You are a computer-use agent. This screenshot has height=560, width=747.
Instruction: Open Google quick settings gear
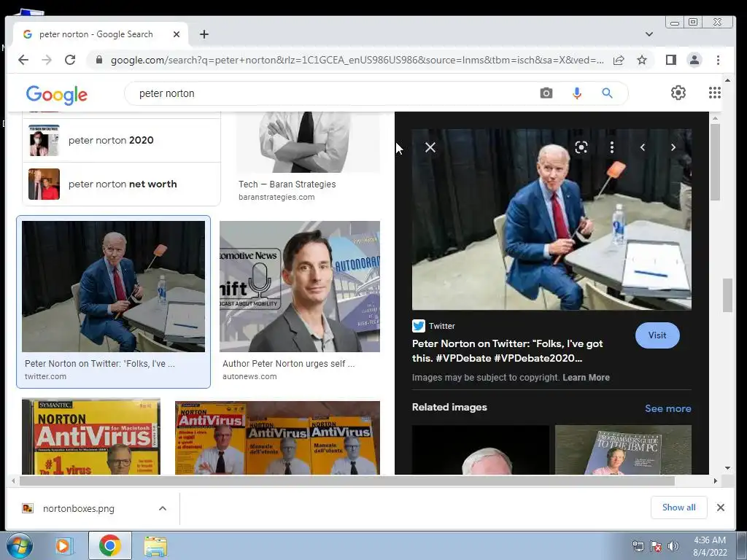pos(678,93)
